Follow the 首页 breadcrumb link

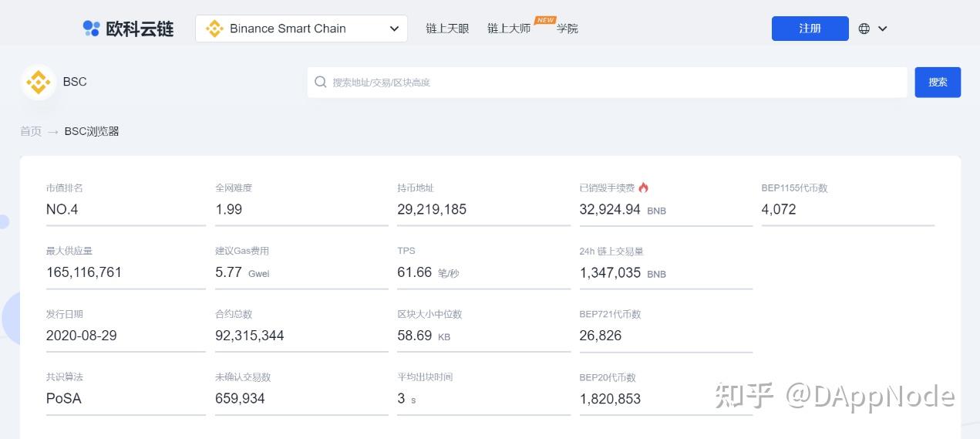31,131
